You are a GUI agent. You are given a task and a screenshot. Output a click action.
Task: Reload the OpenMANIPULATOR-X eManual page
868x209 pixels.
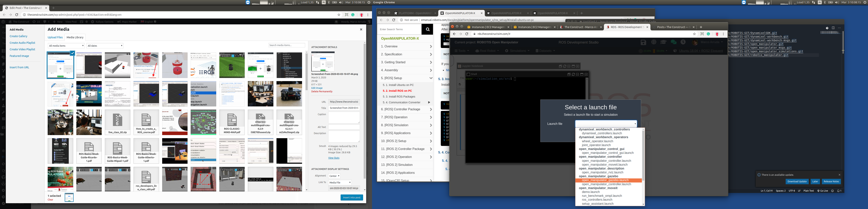click(x=394, y=20)
